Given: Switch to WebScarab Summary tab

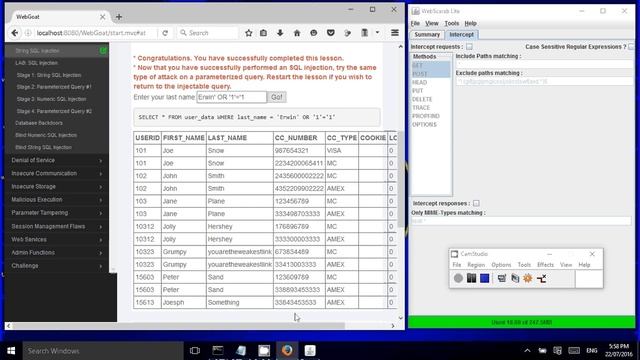Looking at the screenshot, I should (x=427, y=35).
